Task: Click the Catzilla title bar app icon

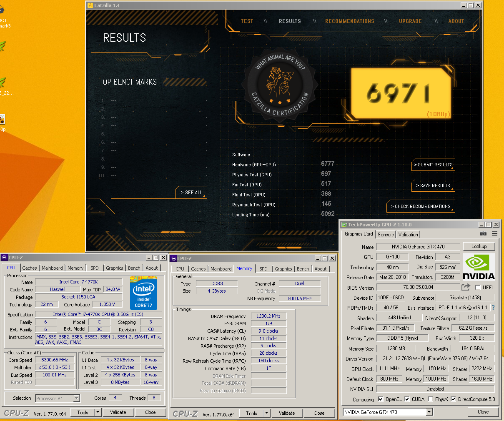Action: [90, 5]
